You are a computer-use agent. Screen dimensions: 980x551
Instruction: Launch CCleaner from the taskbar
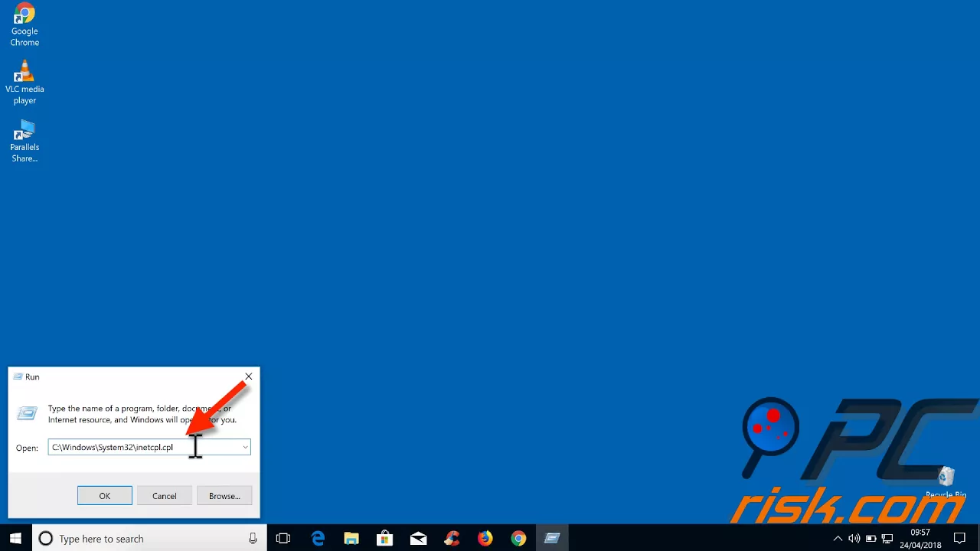452,539
